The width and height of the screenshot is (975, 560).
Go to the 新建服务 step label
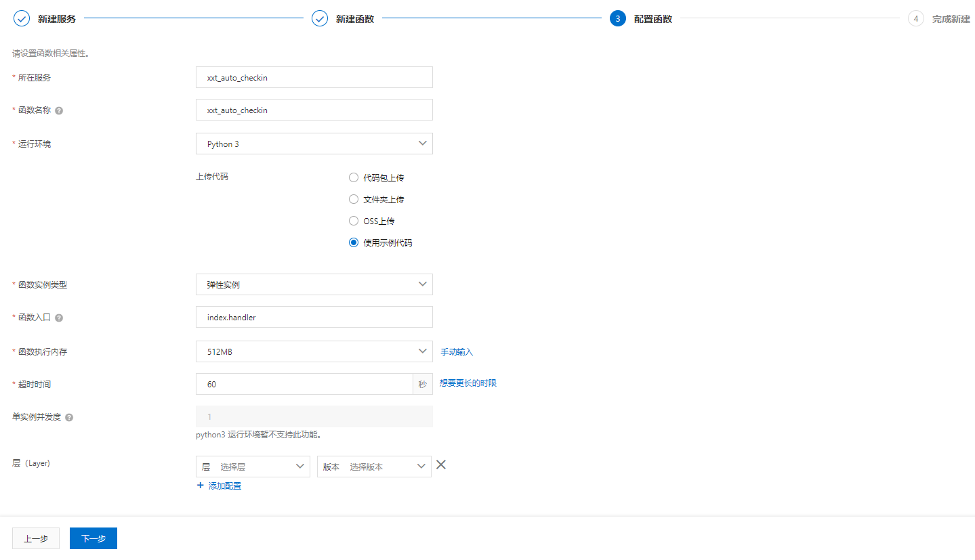pyautogui.click(x=57, y=19)
